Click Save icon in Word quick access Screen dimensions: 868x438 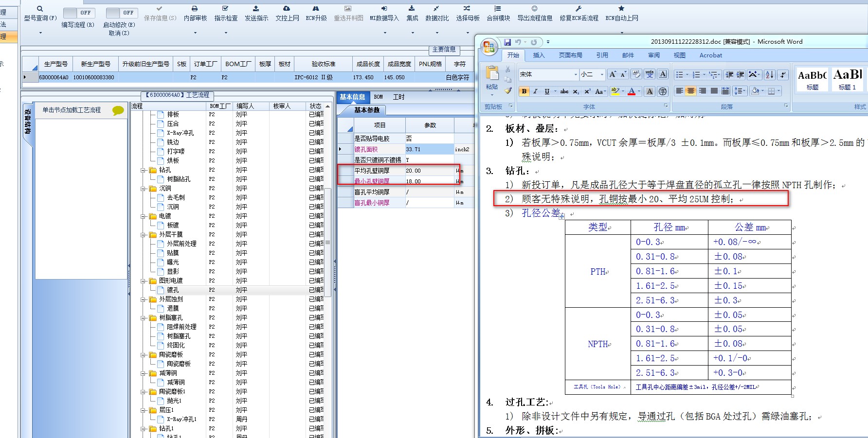pos(507,42)
